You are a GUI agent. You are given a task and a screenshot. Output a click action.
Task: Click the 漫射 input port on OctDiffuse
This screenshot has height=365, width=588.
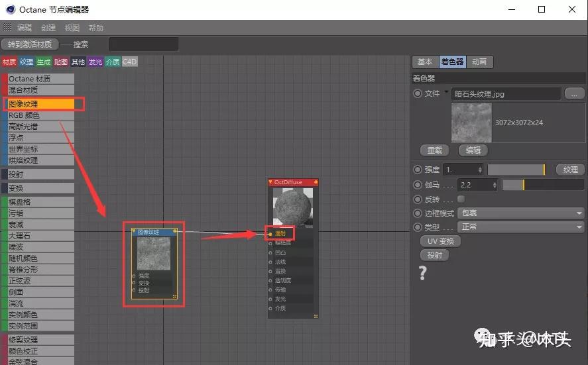tap(270, 234)
